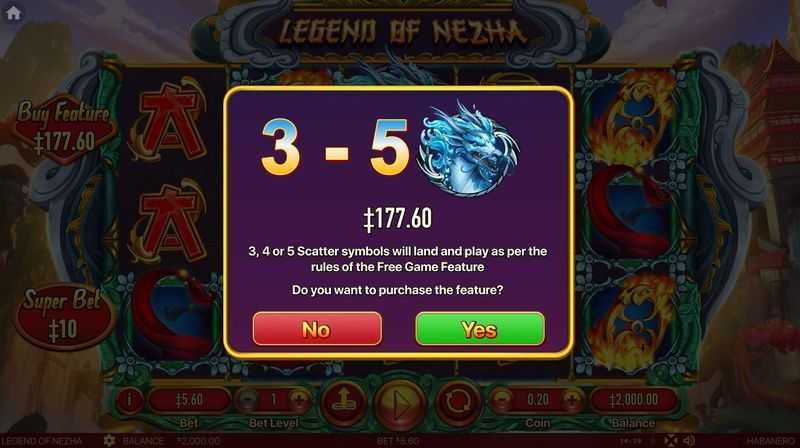Click the Bet amount display

click(x=189, y=400)
